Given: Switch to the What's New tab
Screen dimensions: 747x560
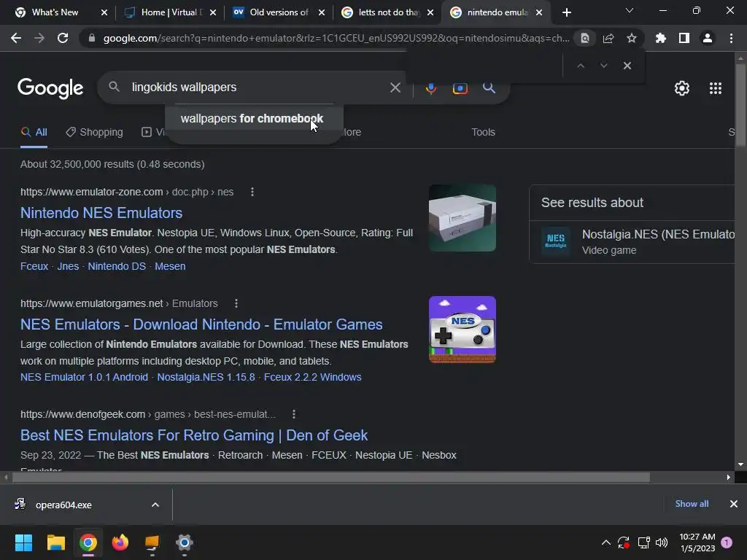Looking at the screenshot, I should [x=55, y=12].
